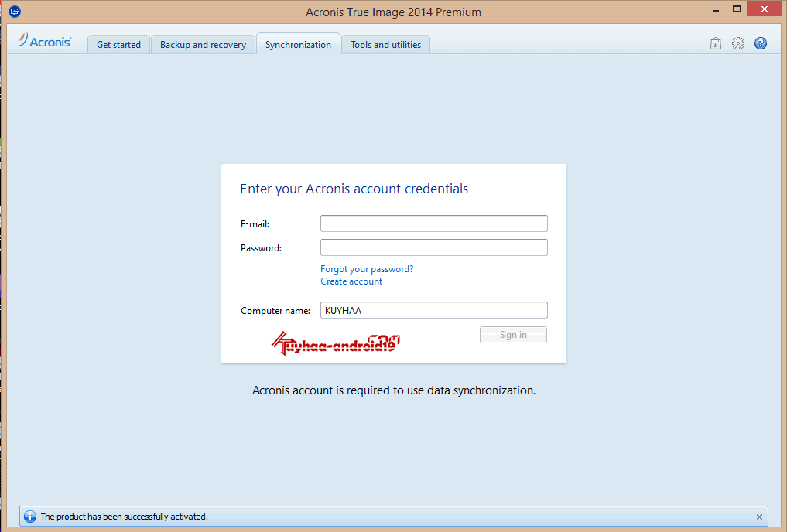This screenshot has width=787, height=532.
Task: Click the 'E-mail:' label
Action: point(255,224)
